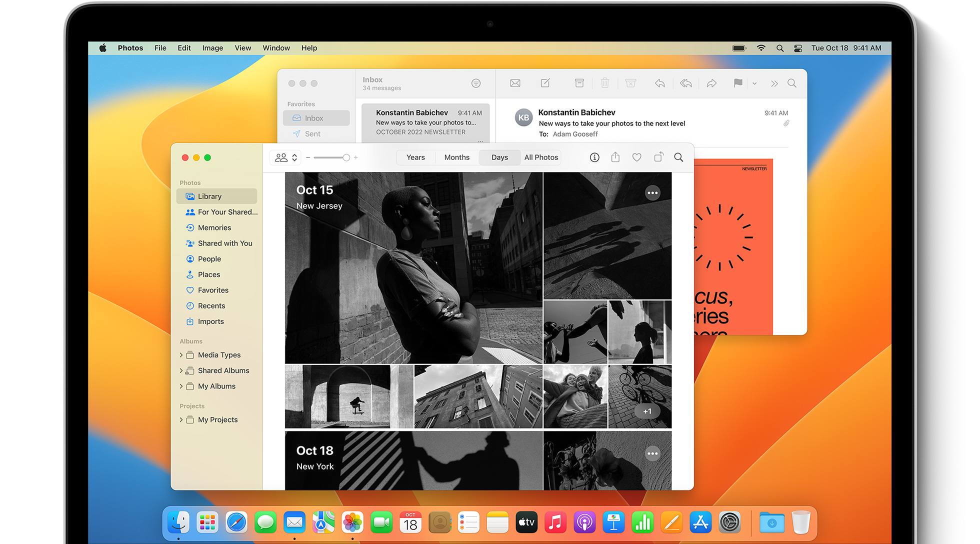Click the Share icon in Photos toolbar
Viewport: 980px width, 544px height.
(615, 157)
